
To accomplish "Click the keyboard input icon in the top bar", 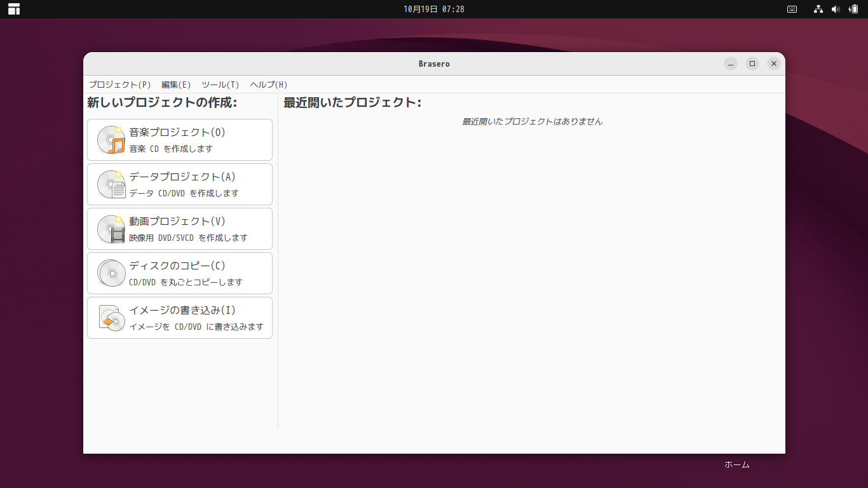I will tap(792, 9).
